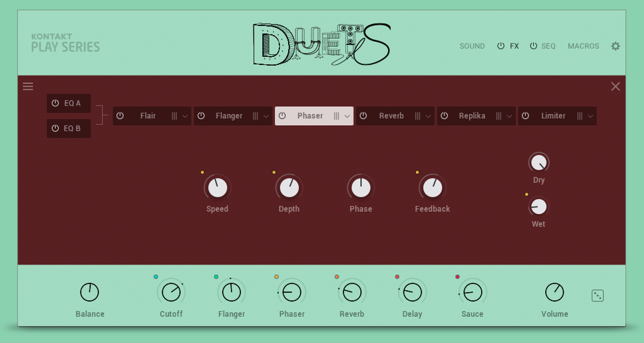This screenshot has width=644, height=343.
Task: Expand the Reverb effect dropdown arrow
Action: point(428,116)
